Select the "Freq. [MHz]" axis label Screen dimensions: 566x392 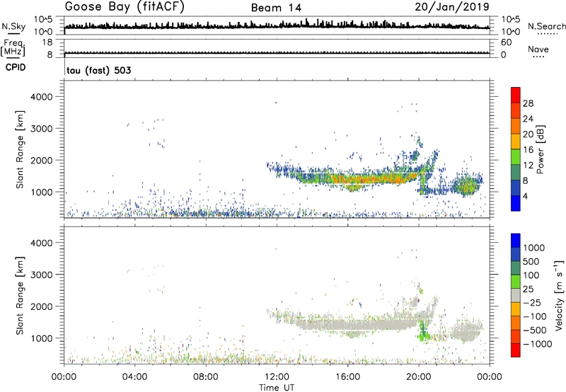coord(13,48)
